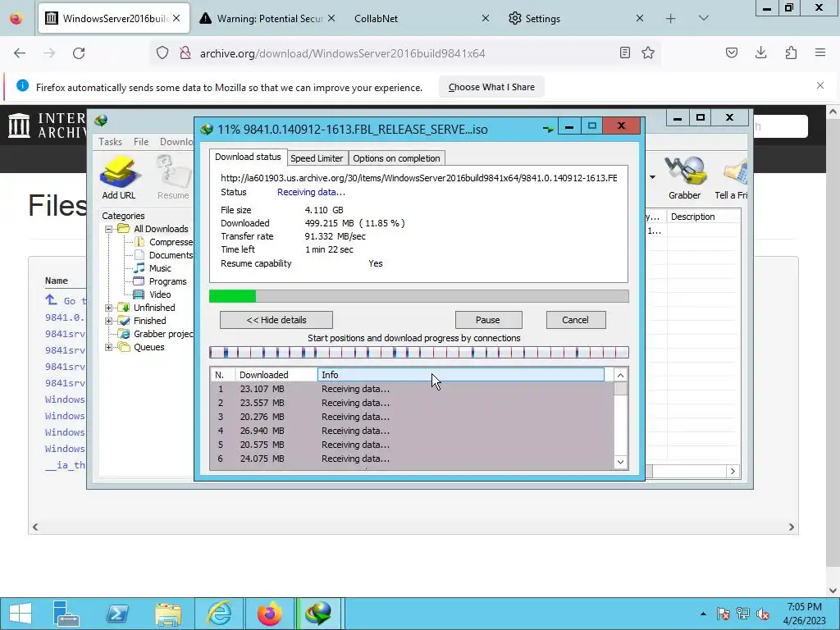Click the Info column header

pyautogui.click(x=461, y=375)
